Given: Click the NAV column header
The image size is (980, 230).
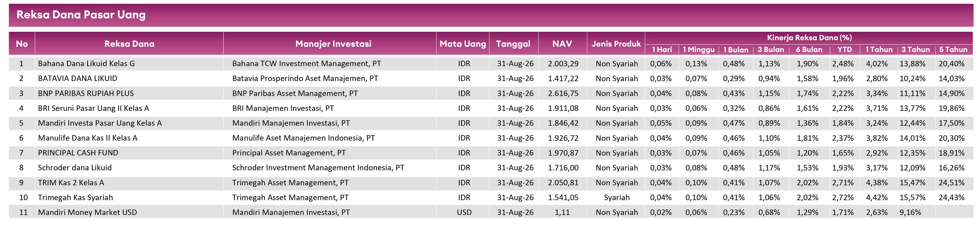Looking at the screenshot, I should tap(562, 44).
